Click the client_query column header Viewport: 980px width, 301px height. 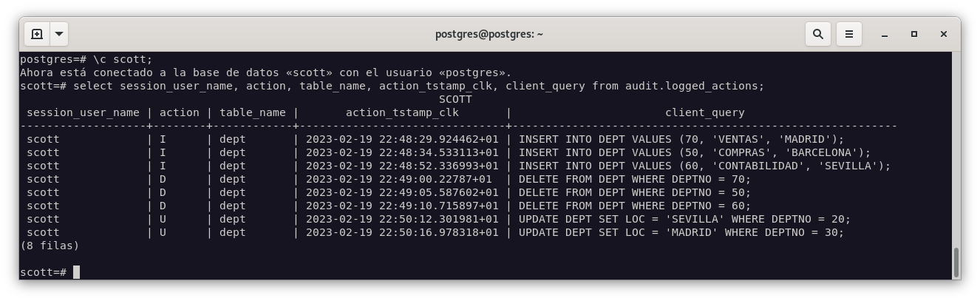coord(704,112)
